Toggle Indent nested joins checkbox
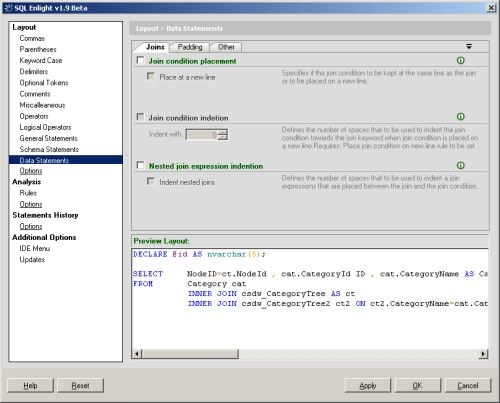This screenshot has width=500, height=403. pos(151,181)
